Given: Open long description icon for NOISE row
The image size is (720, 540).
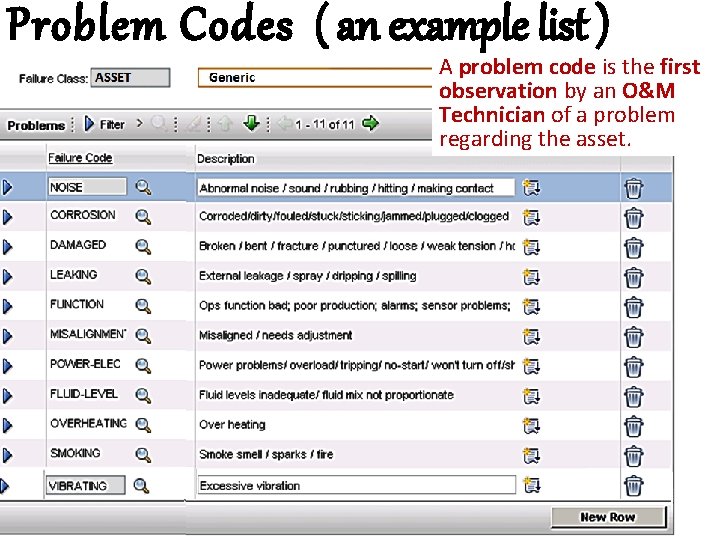Looking at the screenshot, I should pyautogui.click(x=531, y=188).
